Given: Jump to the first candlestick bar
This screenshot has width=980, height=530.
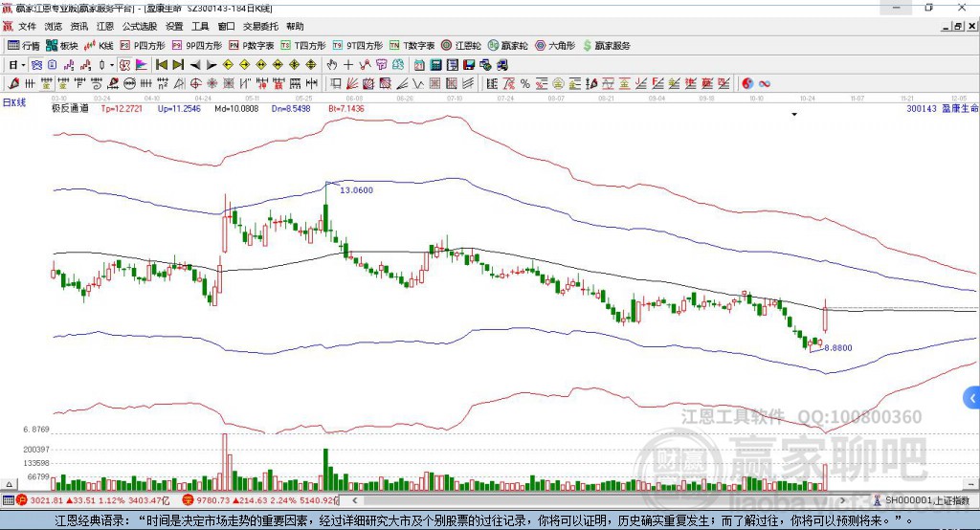Looking at the screenshot, I should [x=161, y=65].
